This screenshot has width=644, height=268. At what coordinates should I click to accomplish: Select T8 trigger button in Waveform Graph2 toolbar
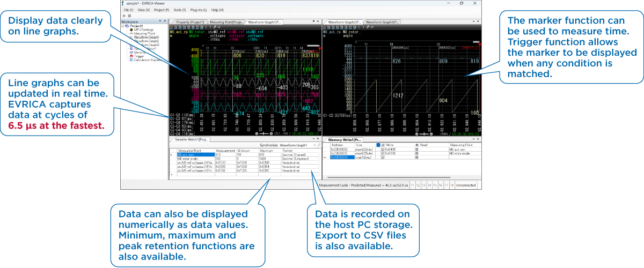355,27
